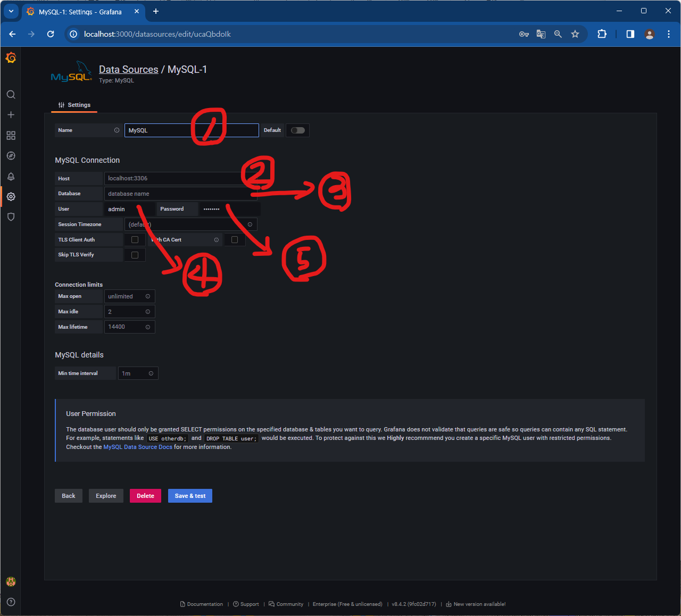
Task: Click the Session Timezone input field
Action: click(x=190, y=224)
